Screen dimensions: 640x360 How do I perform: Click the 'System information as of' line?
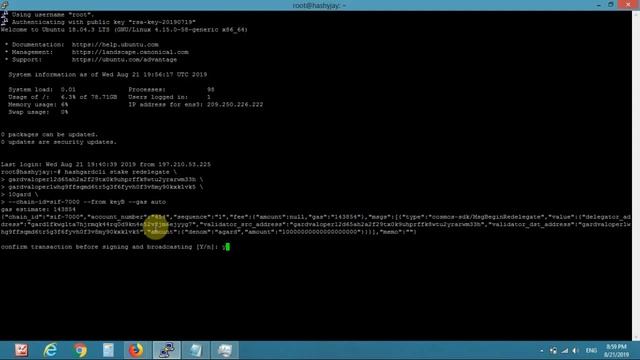[108, 75]
